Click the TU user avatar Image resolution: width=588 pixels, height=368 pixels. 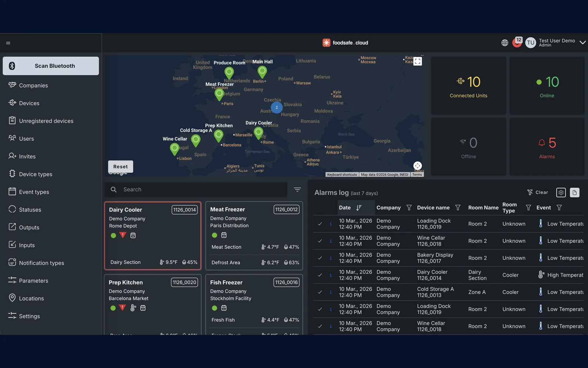point(531,43)
